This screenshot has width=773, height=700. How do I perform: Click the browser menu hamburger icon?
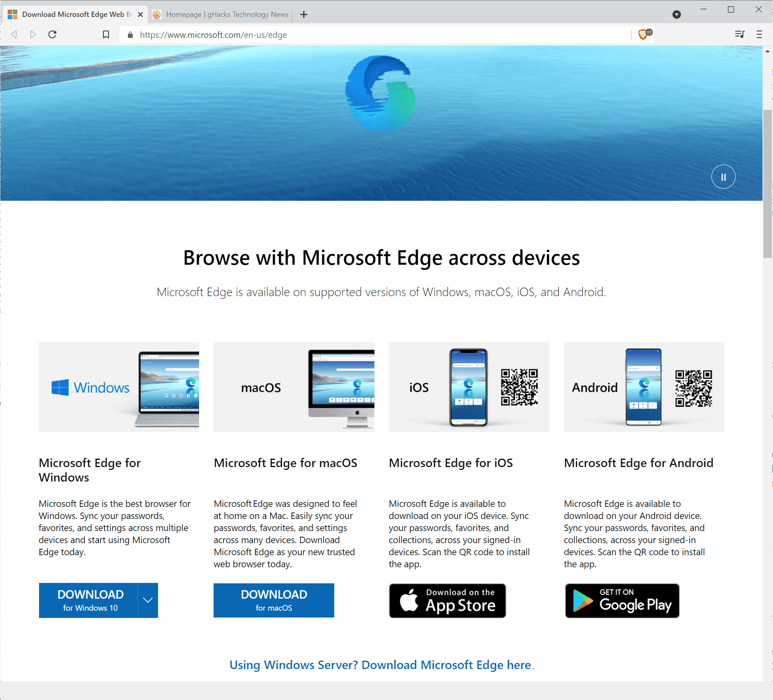tap(760, 34)
